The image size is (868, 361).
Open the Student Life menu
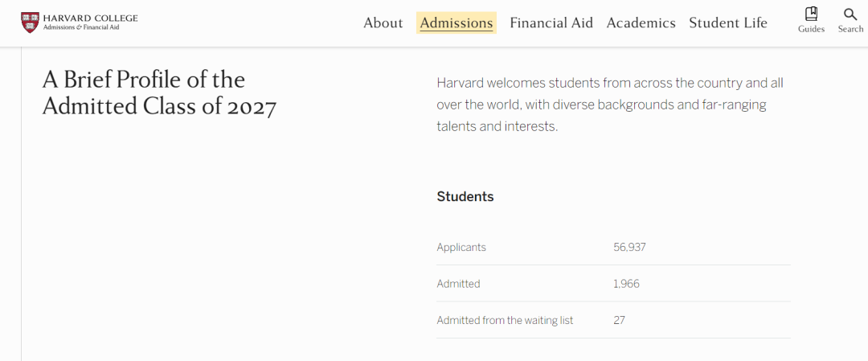click(x=728, y=23)
